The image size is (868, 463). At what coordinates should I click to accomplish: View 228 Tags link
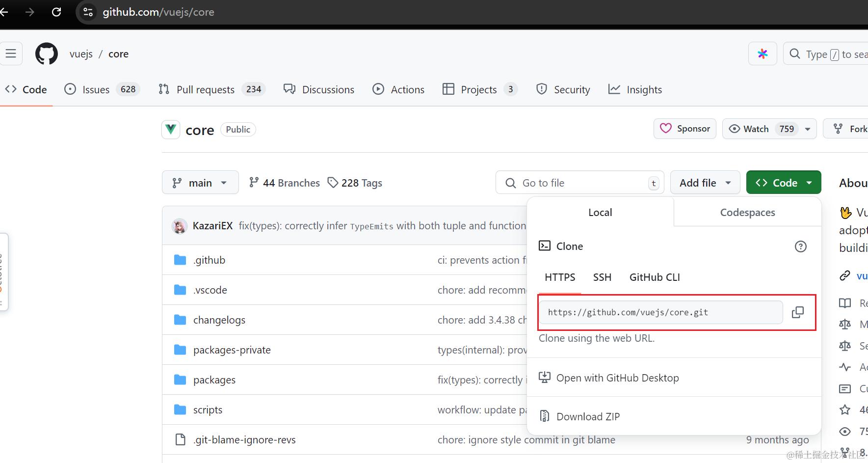(355, 183)
